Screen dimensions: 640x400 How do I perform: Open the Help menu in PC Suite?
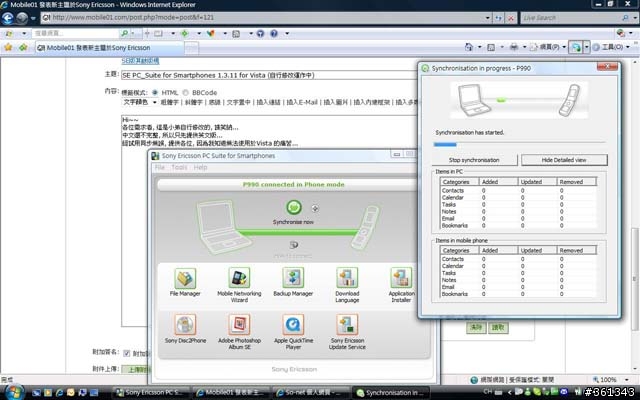pos(200,167)
